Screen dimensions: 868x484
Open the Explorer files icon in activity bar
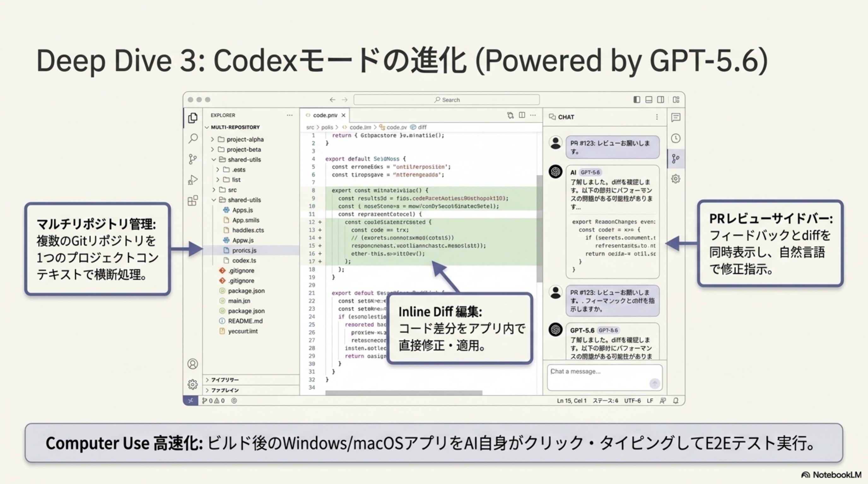[x=193, y=118]
